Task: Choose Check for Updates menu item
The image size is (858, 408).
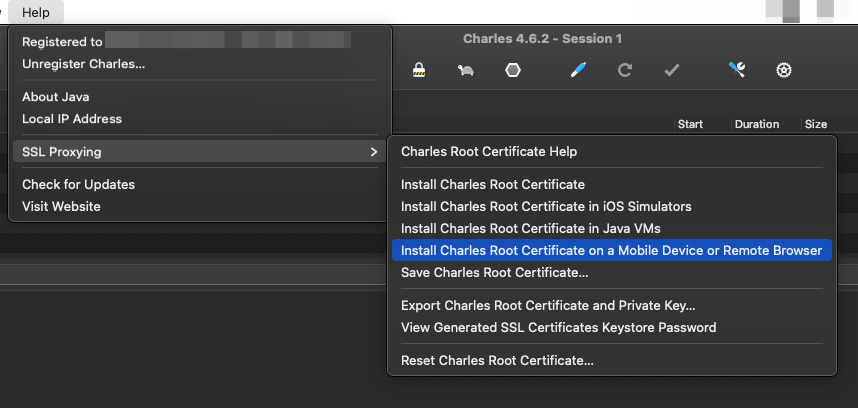Action: pos(200,184)
